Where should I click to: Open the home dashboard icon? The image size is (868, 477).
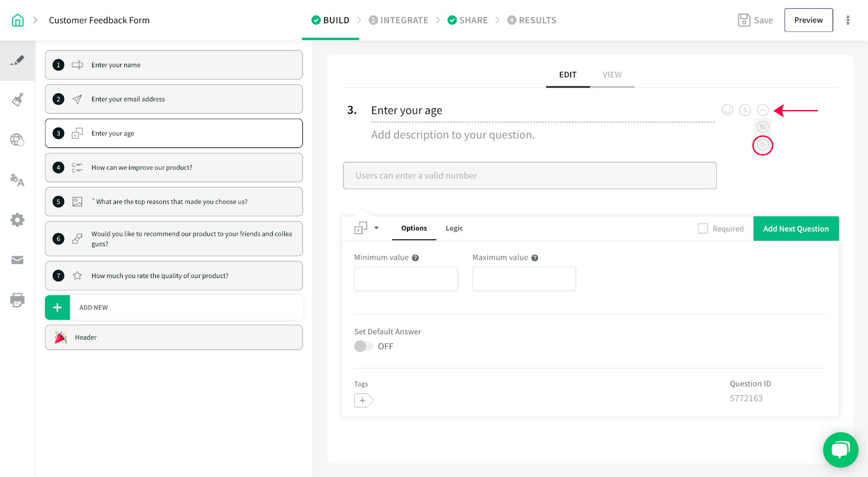pos(18,20)
